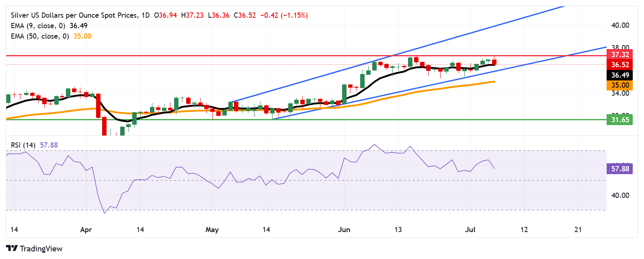The height and width of the screenshot is (259, 644).
Task: Select the red 36.52 current price label
Action: coord(619,65)
